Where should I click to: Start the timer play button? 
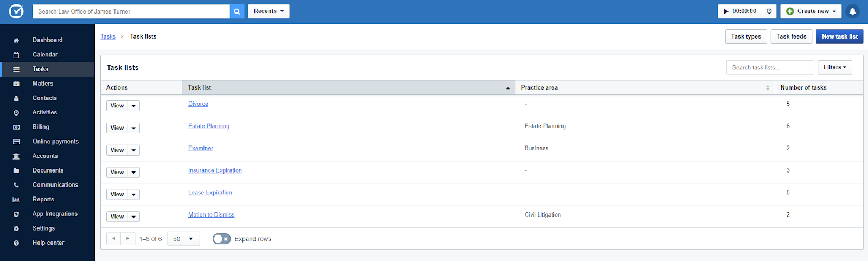726,11
